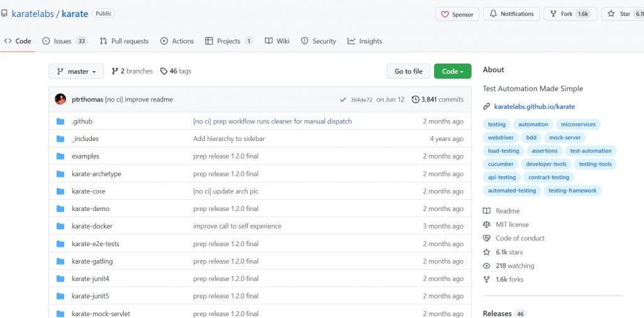Open the karatelabs.github.io/karate website link
This screenshot has height=318, width=644.
(535, 106)
